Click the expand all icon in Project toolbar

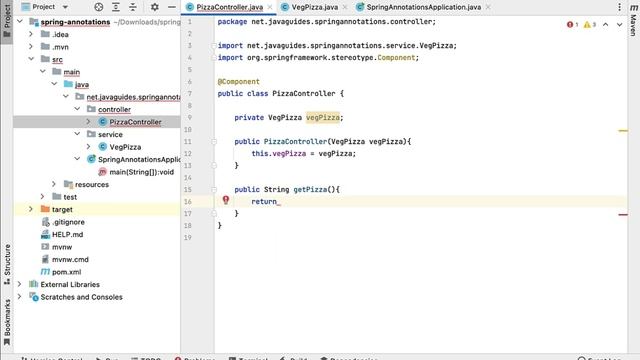[116, 7]
